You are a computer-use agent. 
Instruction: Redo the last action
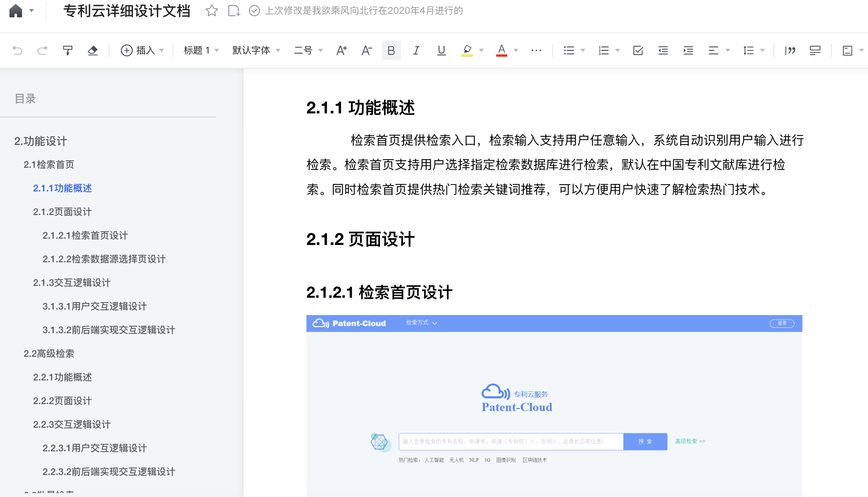42,50
